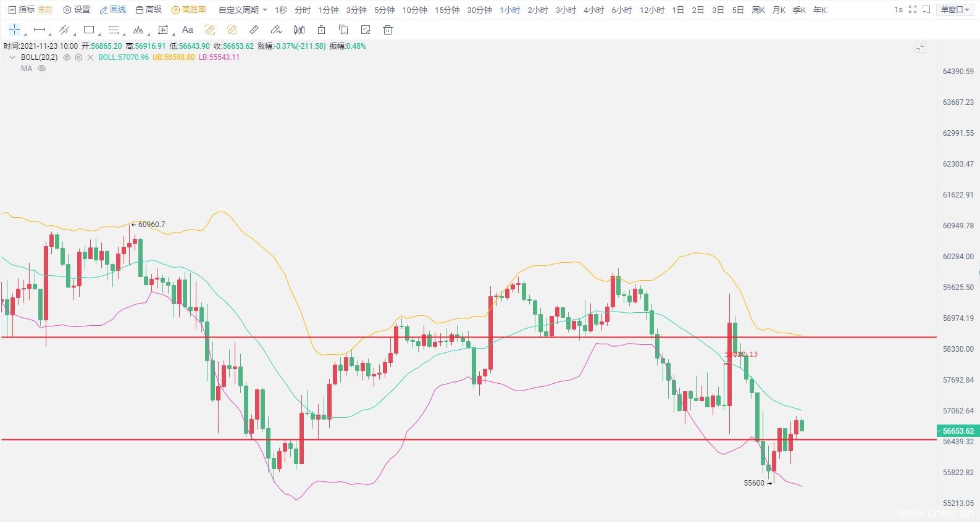Viewport: 980px width, 522px height.
Task: Click the trash icon to delete drawings
Action: pyautogui.click(x=388, y=30)
